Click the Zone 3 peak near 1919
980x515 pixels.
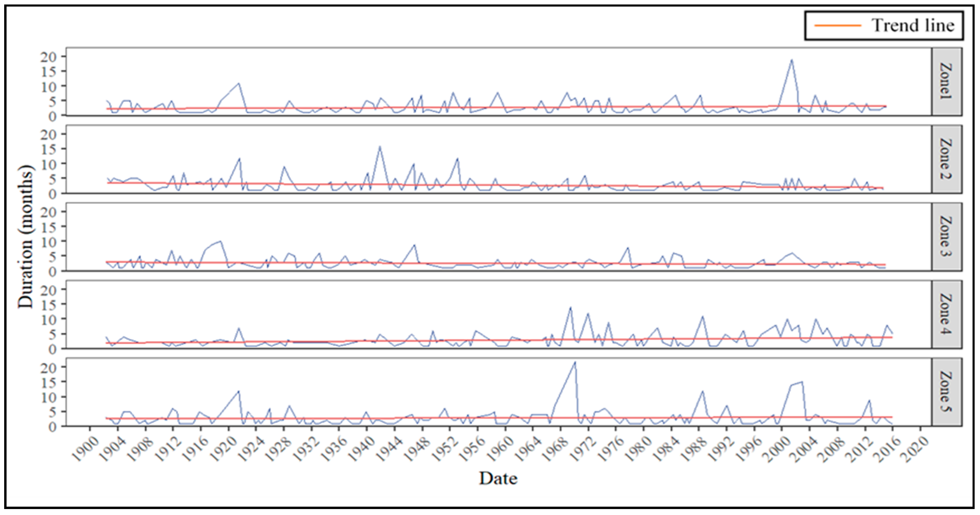pos(221,241)
